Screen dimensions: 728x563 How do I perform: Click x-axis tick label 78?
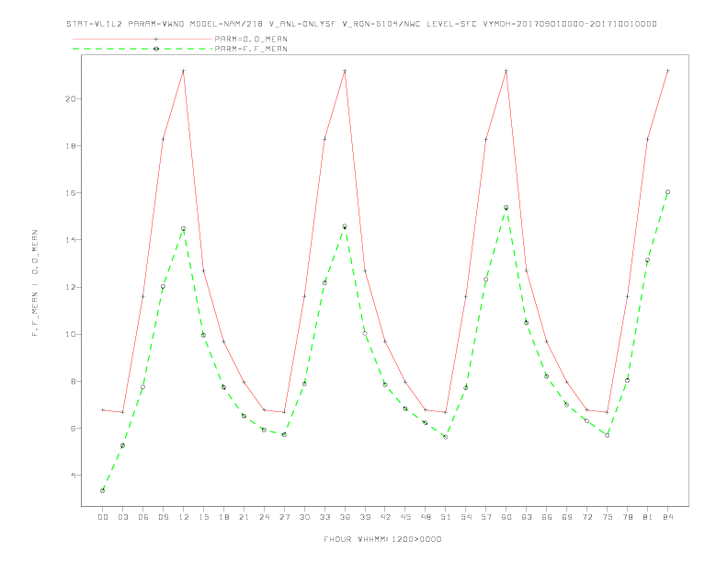click(x=627, y=517)
